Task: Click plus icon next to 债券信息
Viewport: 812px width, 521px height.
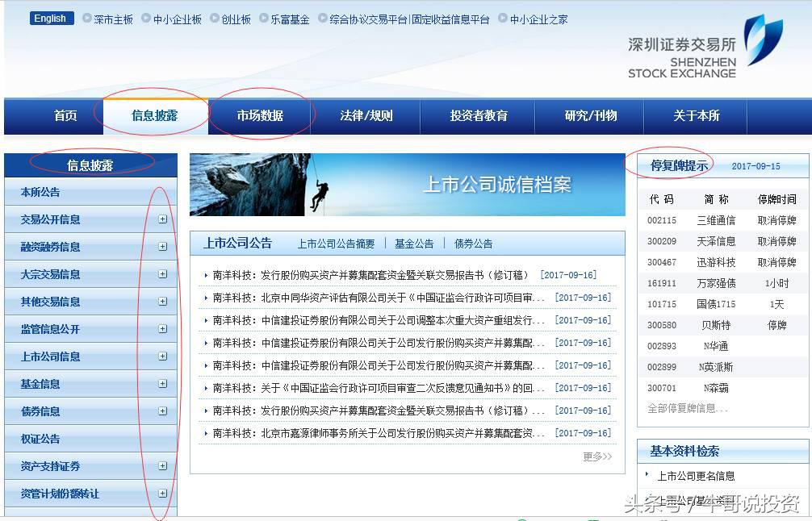Action: pos(163,411)
